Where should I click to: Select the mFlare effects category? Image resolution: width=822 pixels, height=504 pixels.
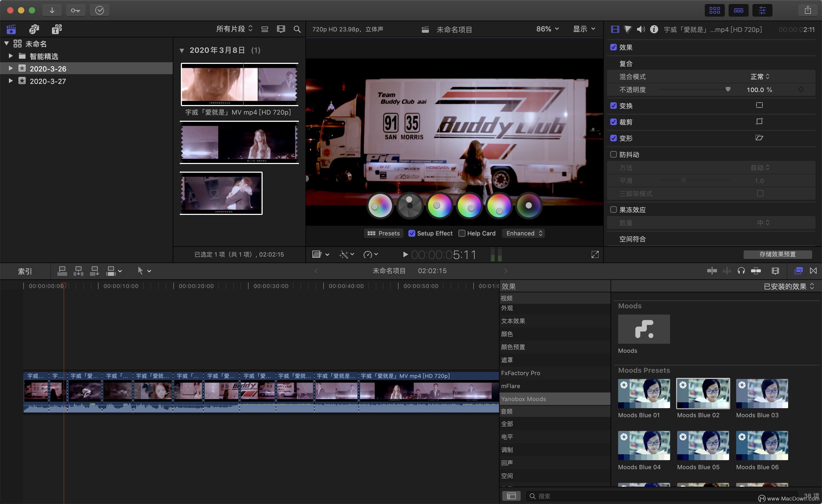point(555,386)
